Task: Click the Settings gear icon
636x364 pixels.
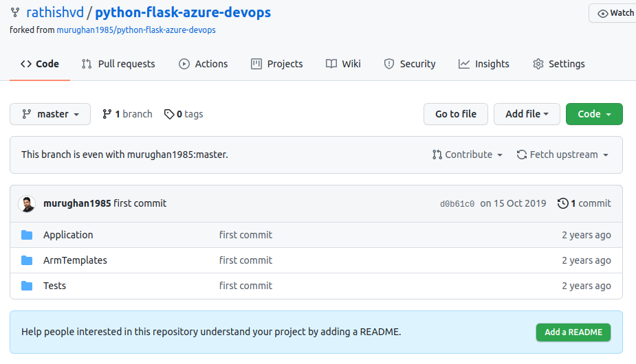Action: point(538,64)
